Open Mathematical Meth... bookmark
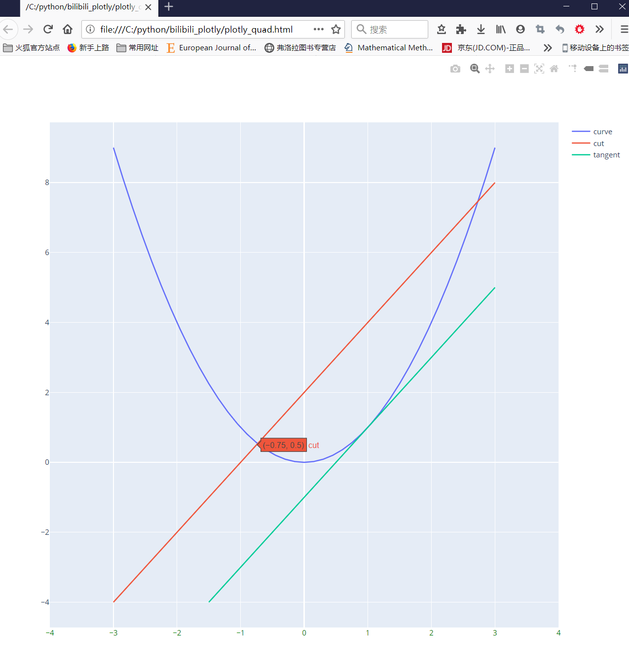 389,47
